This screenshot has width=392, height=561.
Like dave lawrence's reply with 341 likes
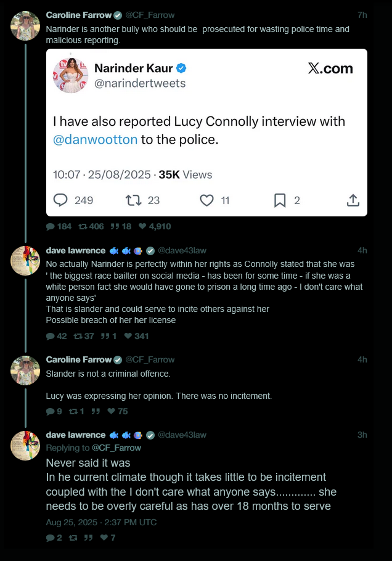[136, 336]
